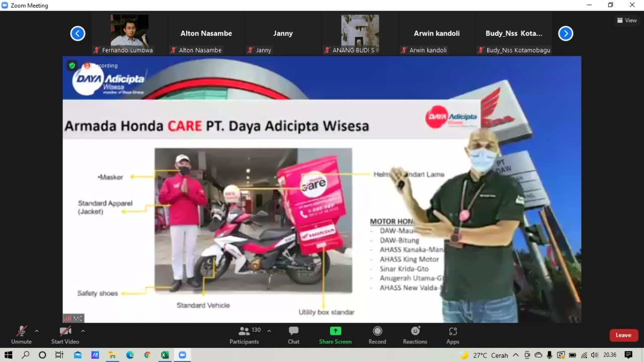644x362 pixels.
Task: Unmute the microphone
Action: tap(21, 335)
